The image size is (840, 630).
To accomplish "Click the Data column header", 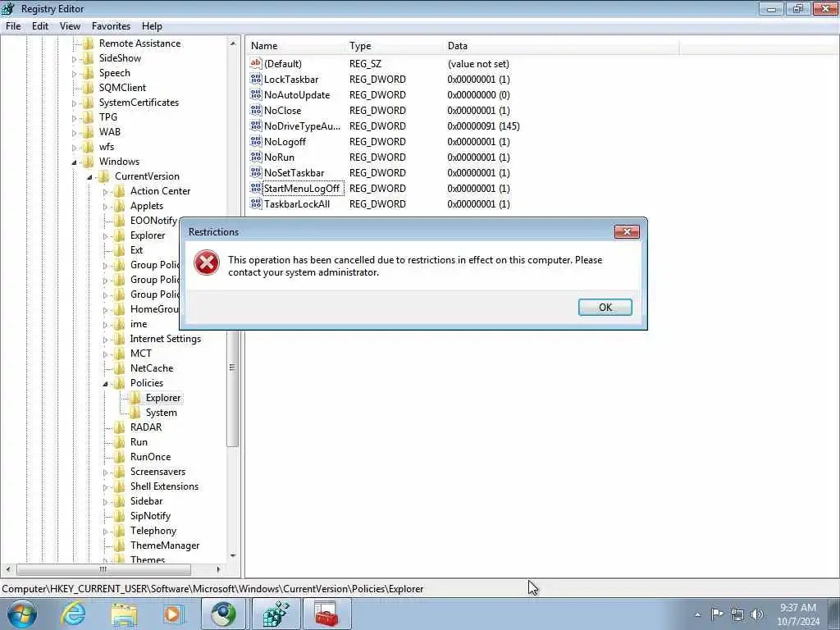I will (561, 46).
